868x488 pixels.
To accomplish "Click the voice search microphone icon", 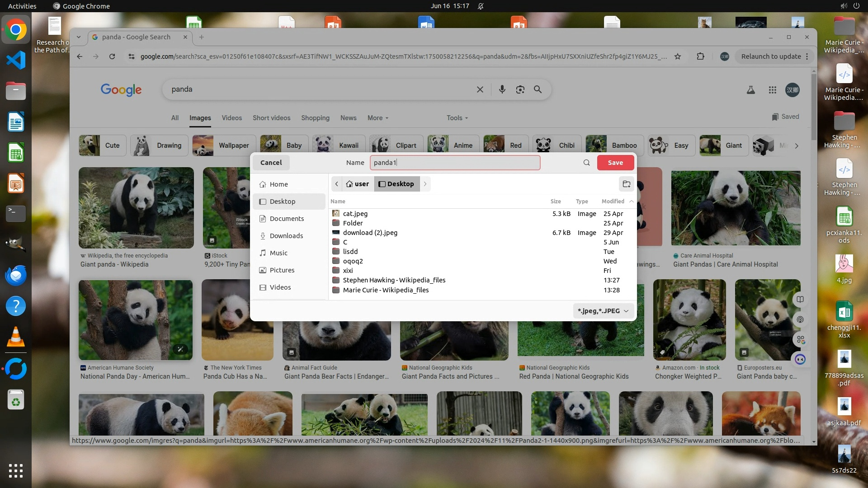I will (502, 89).
